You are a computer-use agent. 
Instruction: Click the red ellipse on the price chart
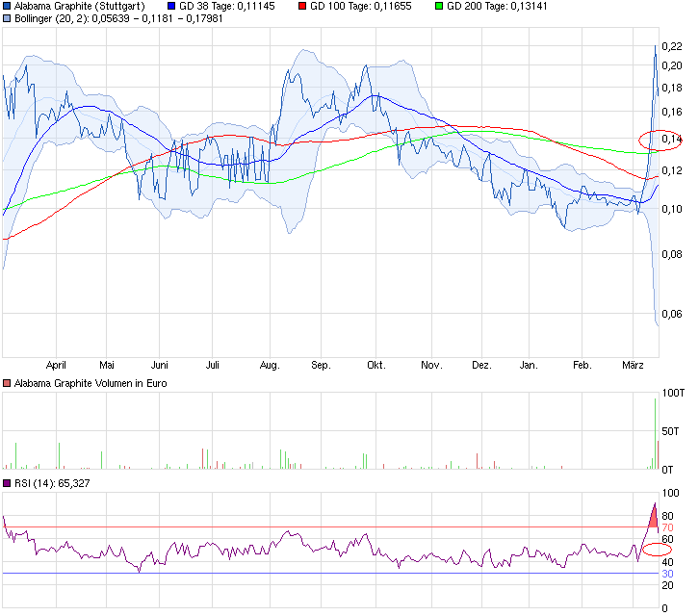(x=660, y=140)
